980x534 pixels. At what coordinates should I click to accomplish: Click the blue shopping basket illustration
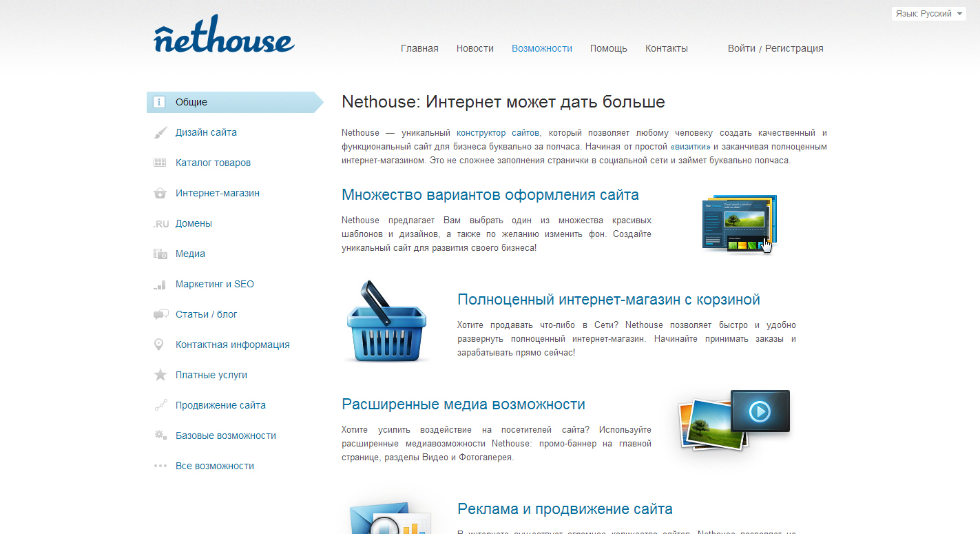(x=386, y=321)
